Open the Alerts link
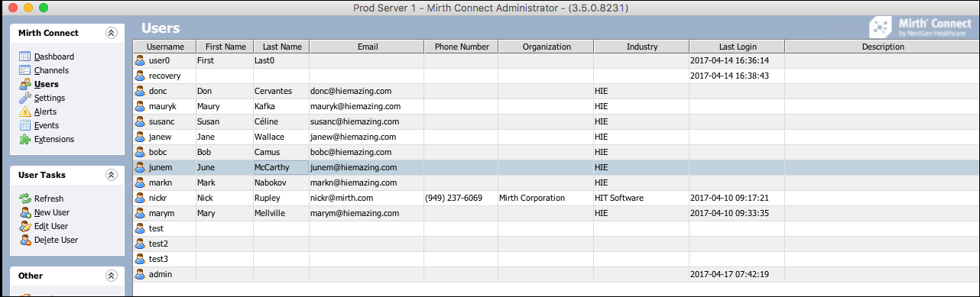 [x=45, y=111]
